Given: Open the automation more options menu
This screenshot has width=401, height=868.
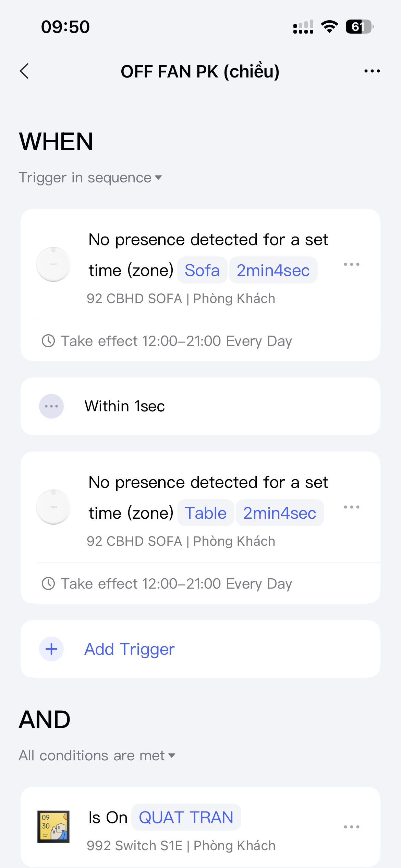Looking at the screenshot, I should pos(372,71).
